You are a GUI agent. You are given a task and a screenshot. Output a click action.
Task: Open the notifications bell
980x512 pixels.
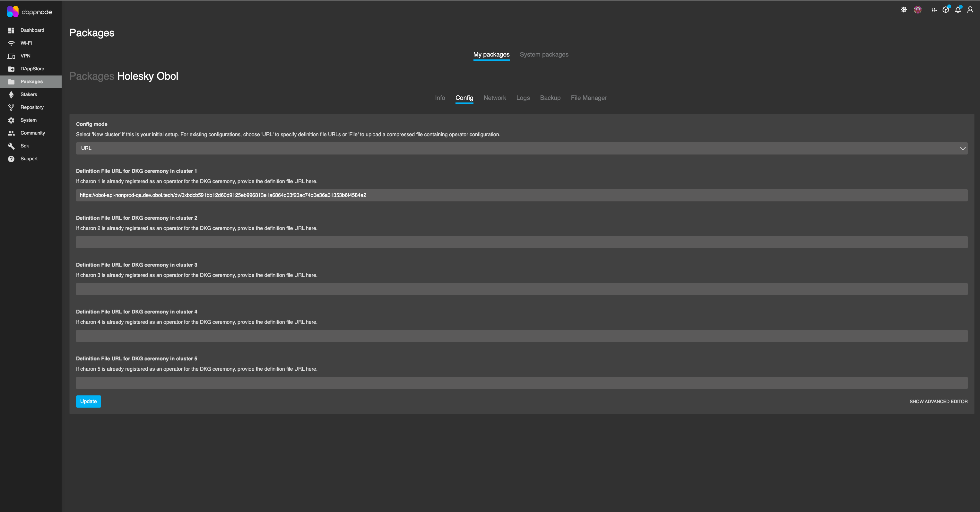958,10
